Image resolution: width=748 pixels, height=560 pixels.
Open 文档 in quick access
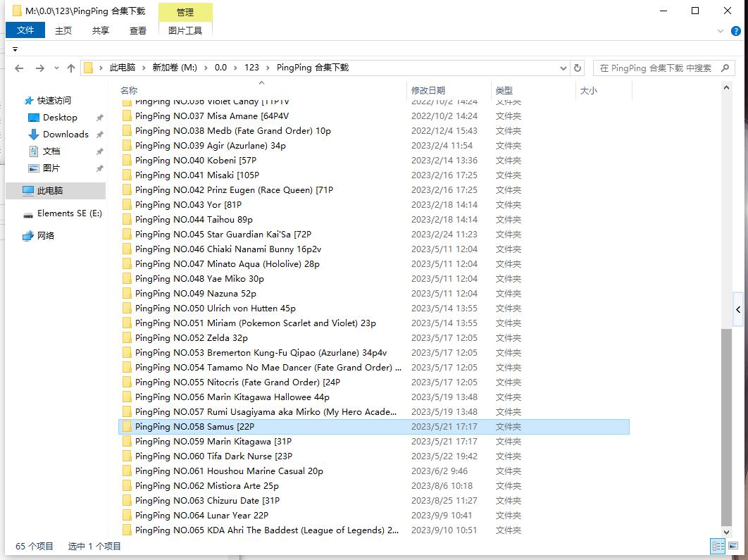(x=51, y=151)
